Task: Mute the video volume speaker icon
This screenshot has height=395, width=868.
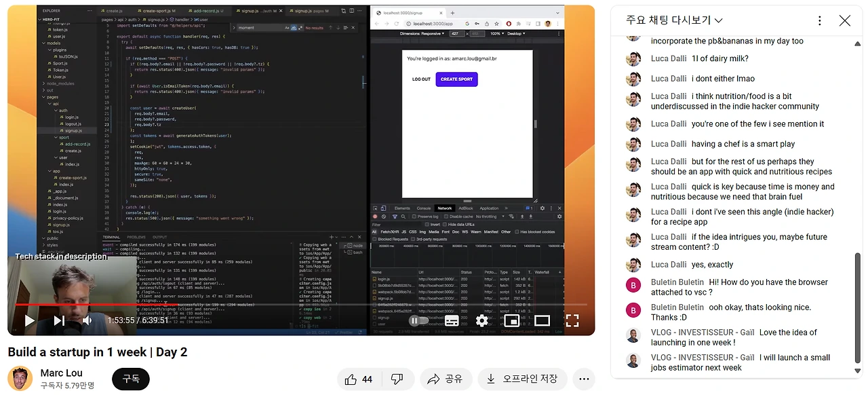Action: [87, 320]
